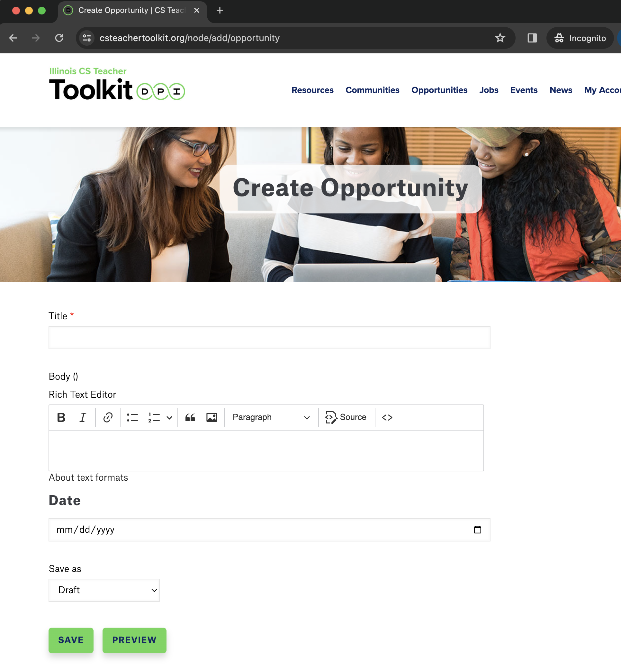
Task: Open the calendar picker on the Date field
Action: [x=478, y=530]
